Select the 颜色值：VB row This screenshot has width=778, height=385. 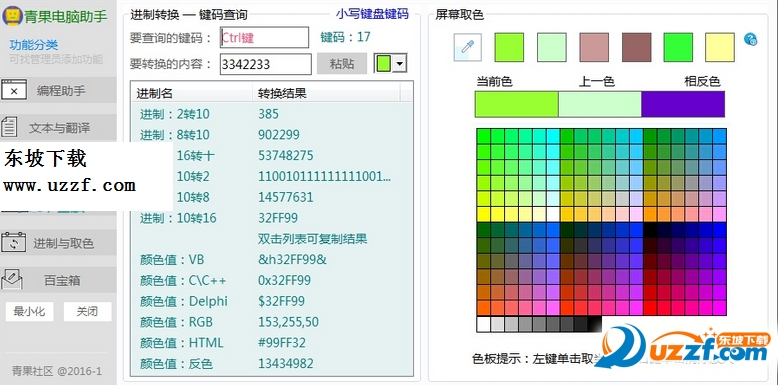click(271, 260)
